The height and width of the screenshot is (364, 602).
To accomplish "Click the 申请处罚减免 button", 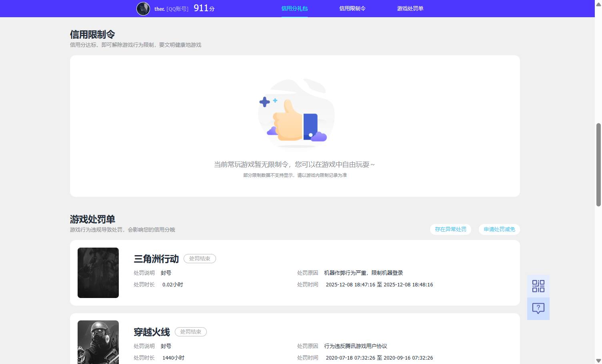I will (x=499, y=229).
